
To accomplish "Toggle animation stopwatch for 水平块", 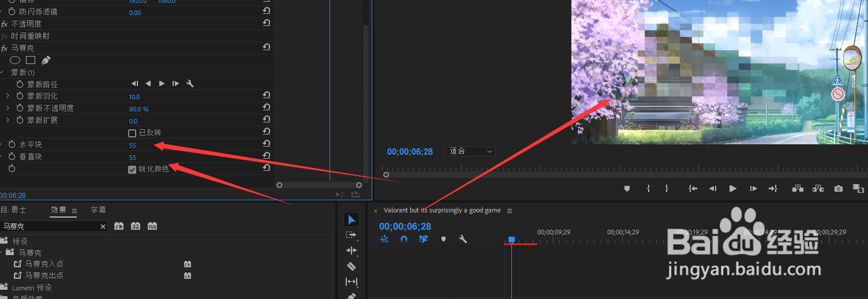I will point(12,144).
